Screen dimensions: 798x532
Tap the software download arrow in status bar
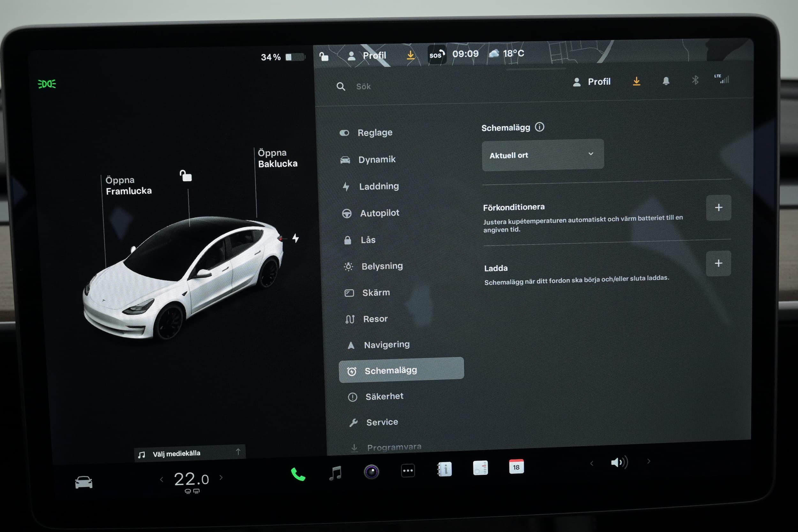(410, 55)
